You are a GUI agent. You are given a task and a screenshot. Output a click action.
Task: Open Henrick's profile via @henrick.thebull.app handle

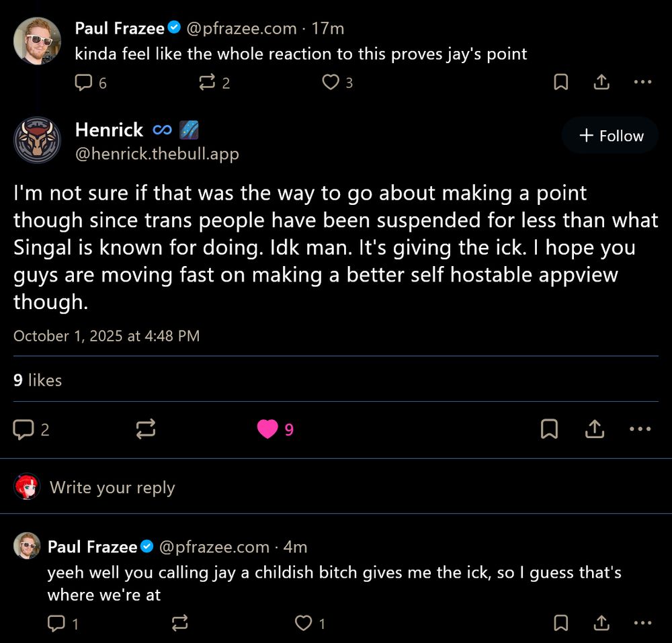157,153
